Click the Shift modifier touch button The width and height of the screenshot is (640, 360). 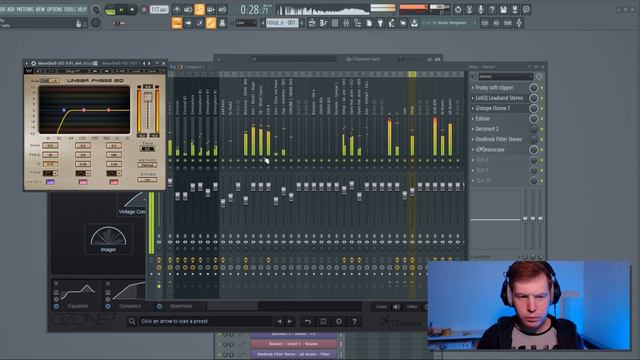(508, 23)
